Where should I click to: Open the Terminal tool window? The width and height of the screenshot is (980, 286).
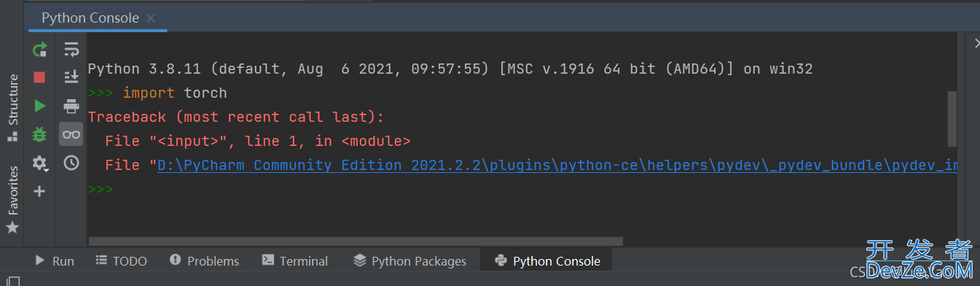coord(295,260)
